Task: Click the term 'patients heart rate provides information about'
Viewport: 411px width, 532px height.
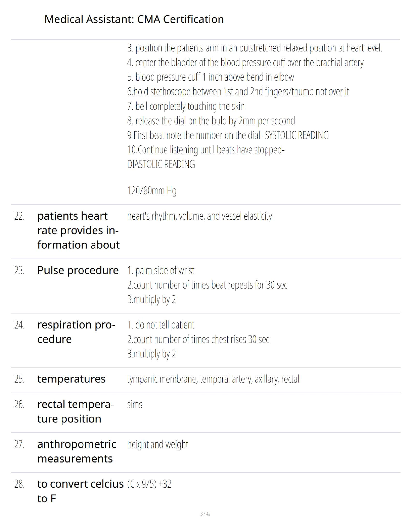Action: point(78,230)
